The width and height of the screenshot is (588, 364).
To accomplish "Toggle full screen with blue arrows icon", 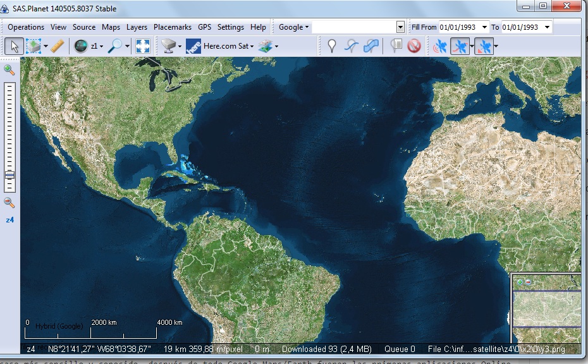I will tap(142, 45).
